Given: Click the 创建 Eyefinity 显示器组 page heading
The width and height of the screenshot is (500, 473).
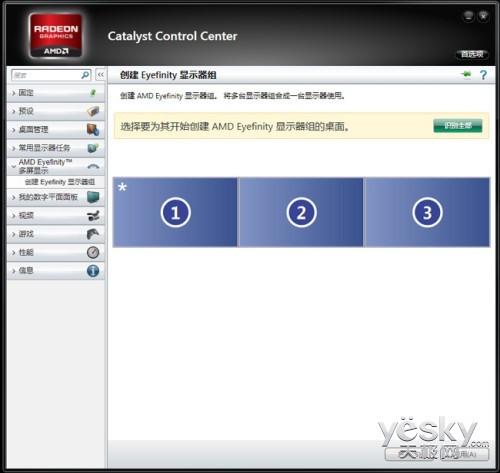Looking at the screenshot, I should 168,75.
